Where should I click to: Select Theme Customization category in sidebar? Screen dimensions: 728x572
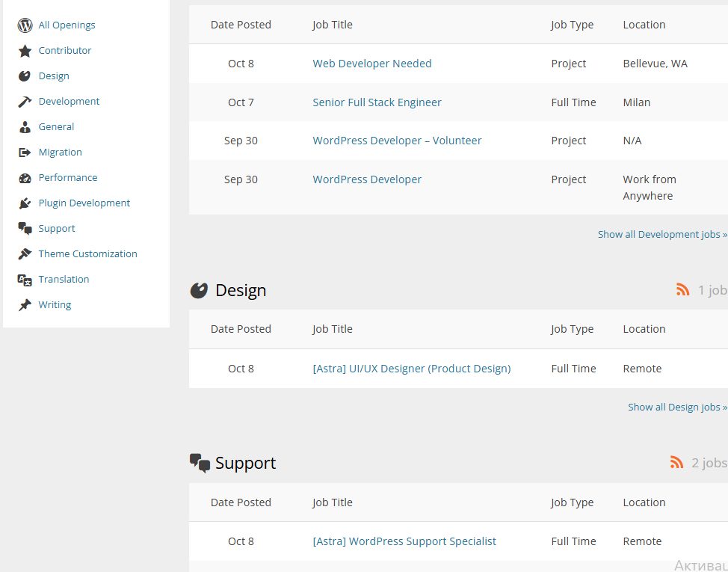point(87,254)
